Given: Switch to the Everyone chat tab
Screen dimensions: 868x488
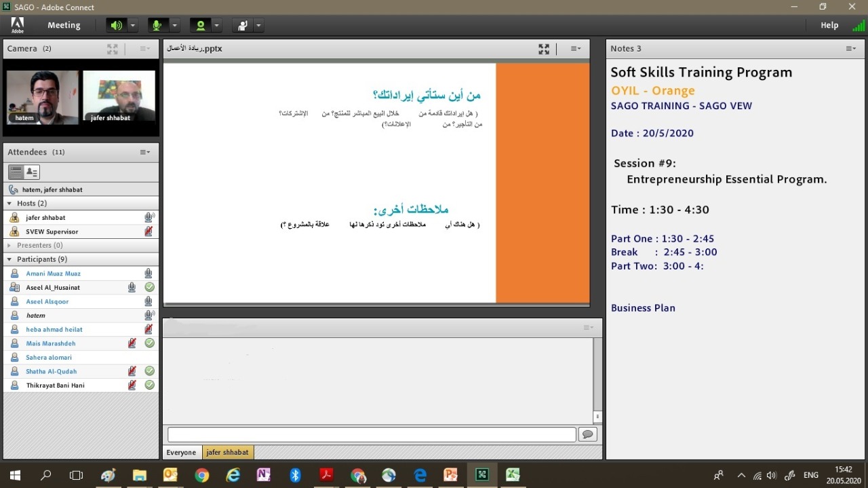Looking at the screenshot, I should coord(181,452).
